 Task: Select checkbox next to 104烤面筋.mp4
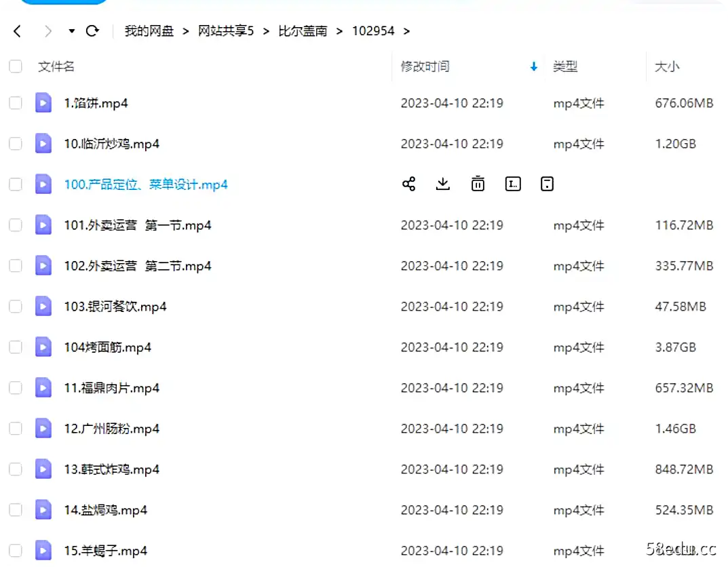[15, 347]
